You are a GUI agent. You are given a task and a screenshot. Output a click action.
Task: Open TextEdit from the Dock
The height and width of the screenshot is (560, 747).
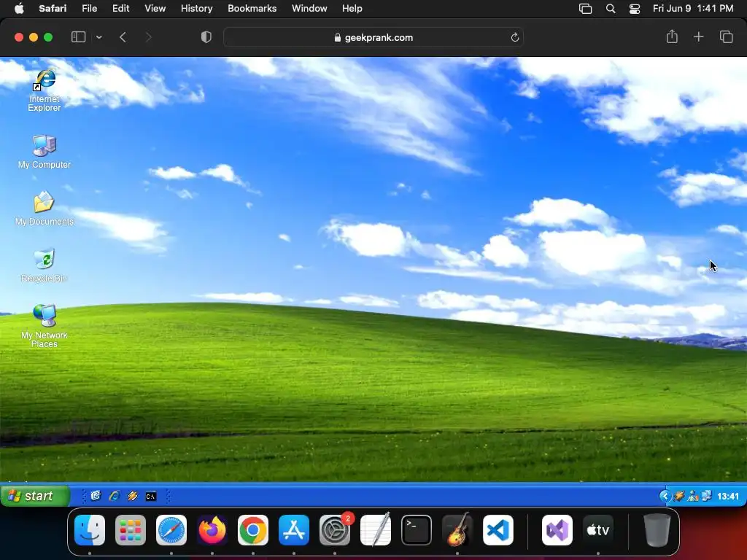coord(376,529)
